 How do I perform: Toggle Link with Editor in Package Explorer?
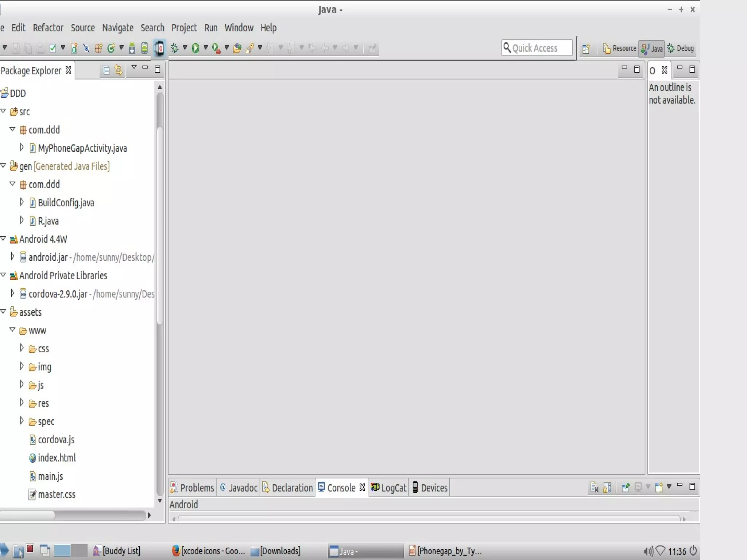[x=119, y=70]
